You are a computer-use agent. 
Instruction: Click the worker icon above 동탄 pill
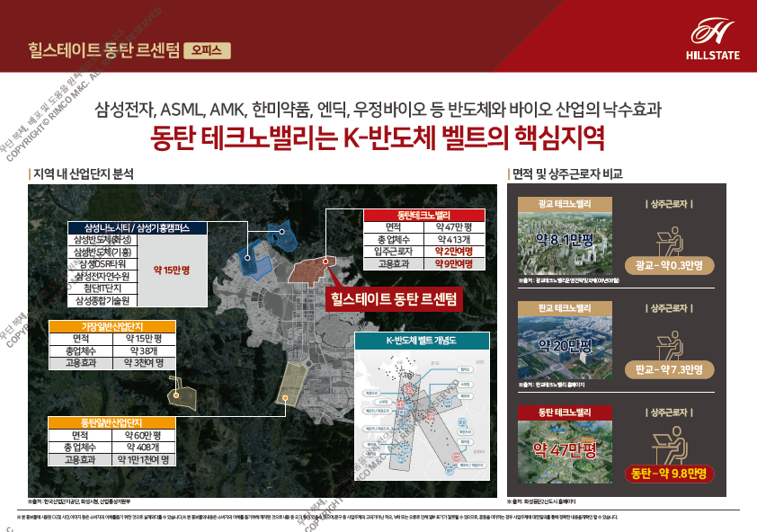click(x=670, y=445)
